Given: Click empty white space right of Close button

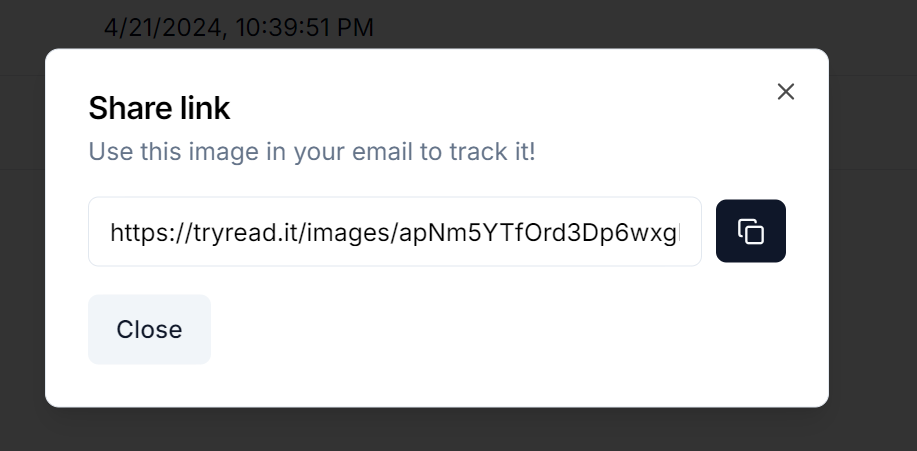Looking at the screenshot, I should pyautogui.click(x=497, y=329).
